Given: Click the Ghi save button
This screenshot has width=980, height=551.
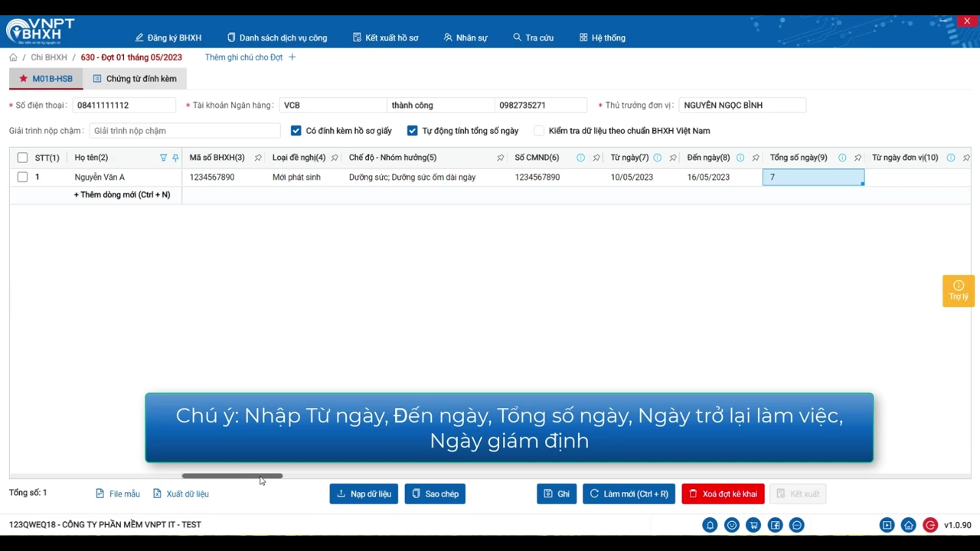Looking at the screenshot, I should tap(557, 494).
